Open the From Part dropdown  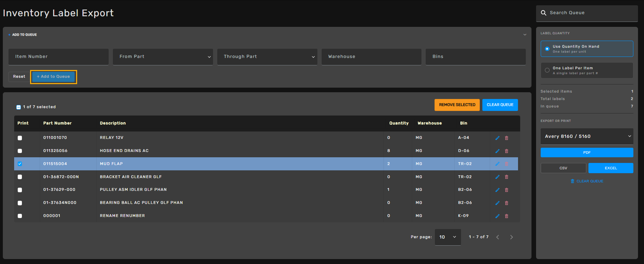163,57
